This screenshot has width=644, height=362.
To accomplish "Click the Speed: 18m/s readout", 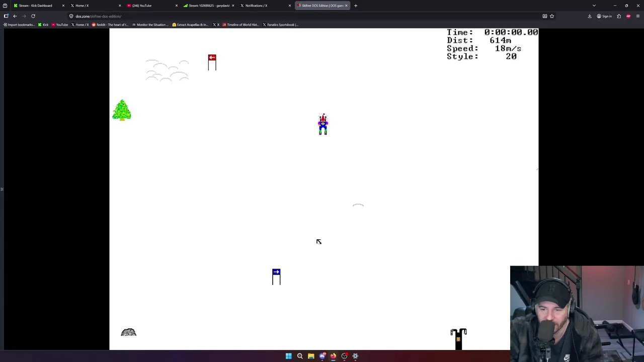I will (x=484, y=48).
